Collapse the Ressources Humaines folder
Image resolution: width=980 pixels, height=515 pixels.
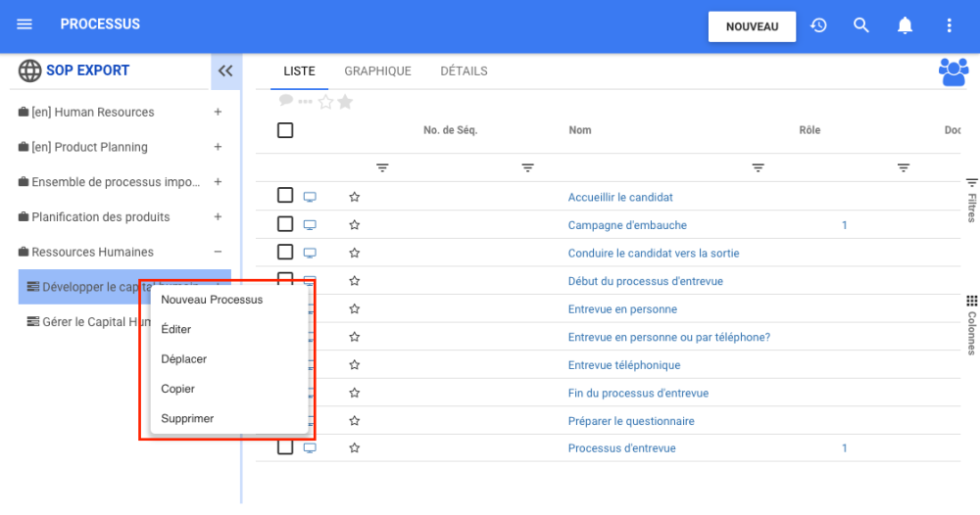coord(218,252)
